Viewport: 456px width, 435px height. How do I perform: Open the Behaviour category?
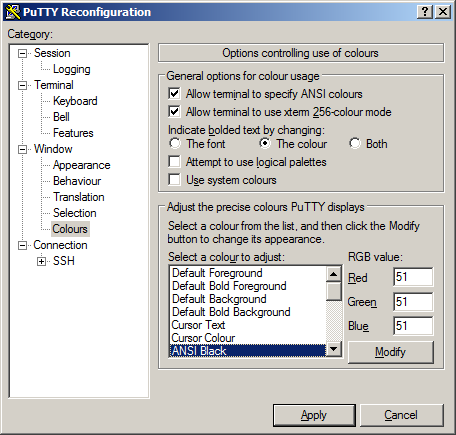click(x=77, y=181)
